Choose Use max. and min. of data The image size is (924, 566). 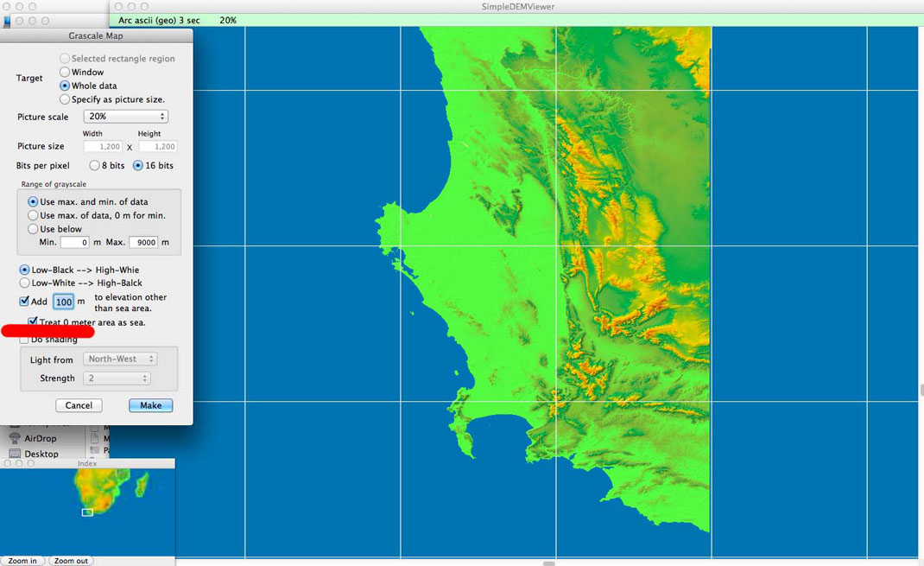33,201
